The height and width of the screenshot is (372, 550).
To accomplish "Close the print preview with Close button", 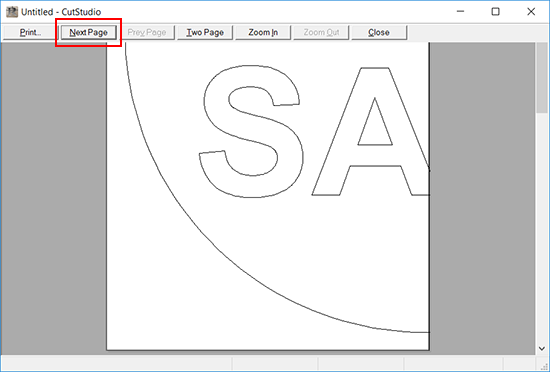I will click(x=379, y=33).
